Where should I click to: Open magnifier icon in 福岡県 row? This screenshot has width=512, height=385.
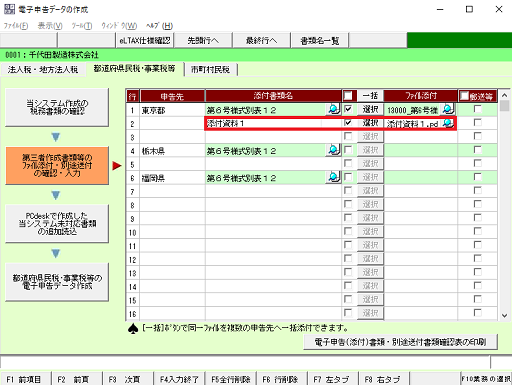[x=333, y=177]
